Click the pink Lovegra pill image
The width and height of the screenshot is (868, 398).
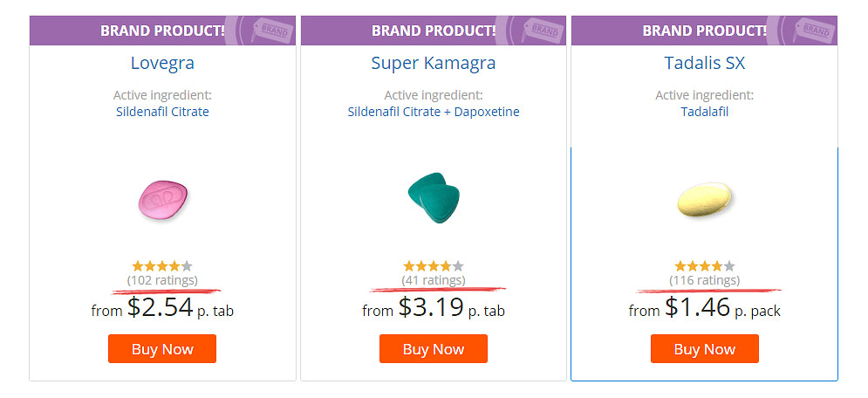[x=163, y=198]
